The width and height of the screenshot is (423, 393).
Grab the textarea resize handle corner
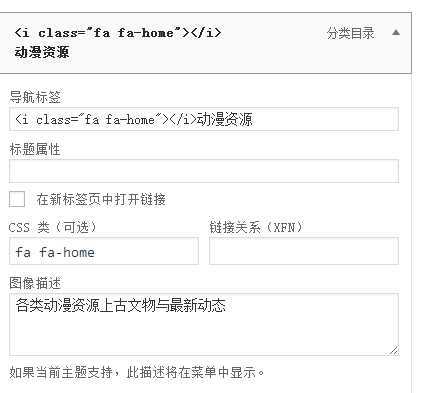click(393, 350)
